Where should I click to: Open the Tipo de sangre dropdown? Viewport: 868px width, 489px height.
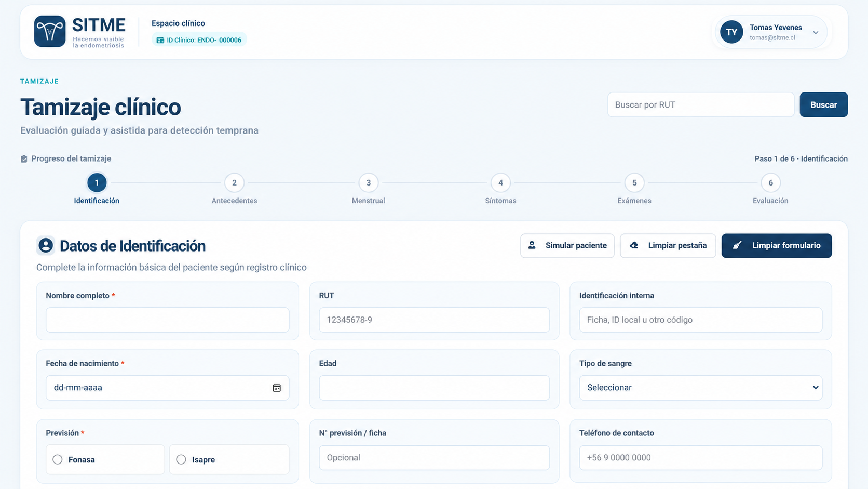tap(700, 388)
